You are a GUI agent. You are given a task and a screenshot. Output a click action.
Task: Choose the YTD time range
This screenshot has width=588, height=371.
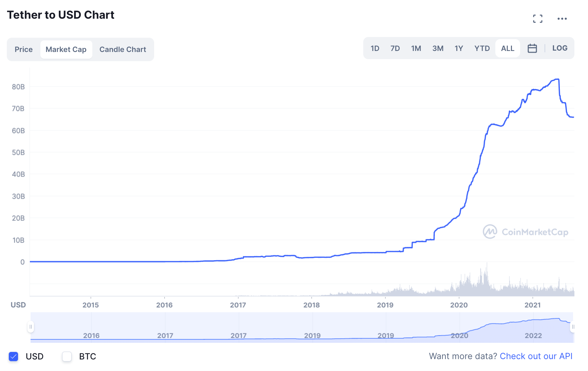point(482,48)
